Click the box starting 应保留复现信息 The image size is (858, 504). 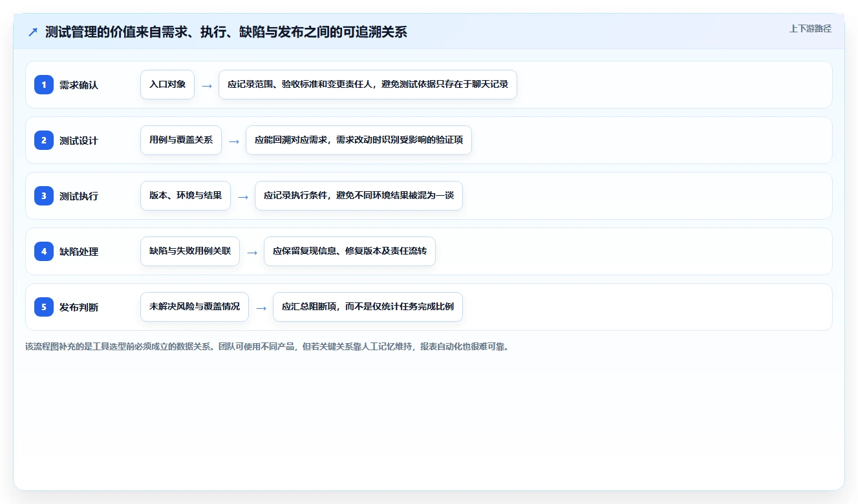click(x=350, y=251)
